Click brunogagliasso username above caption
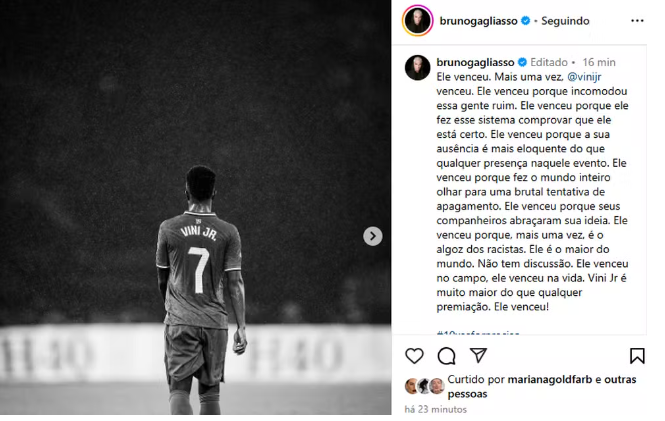This screenshot has height=421, width=665. 475,62
